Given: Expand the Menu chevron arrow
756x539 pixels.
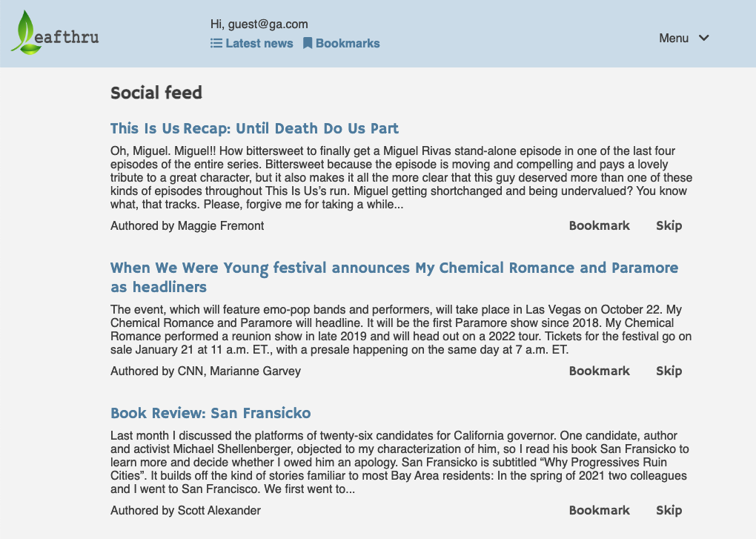Looking at the screenshot, I should (x=704, y=38).
